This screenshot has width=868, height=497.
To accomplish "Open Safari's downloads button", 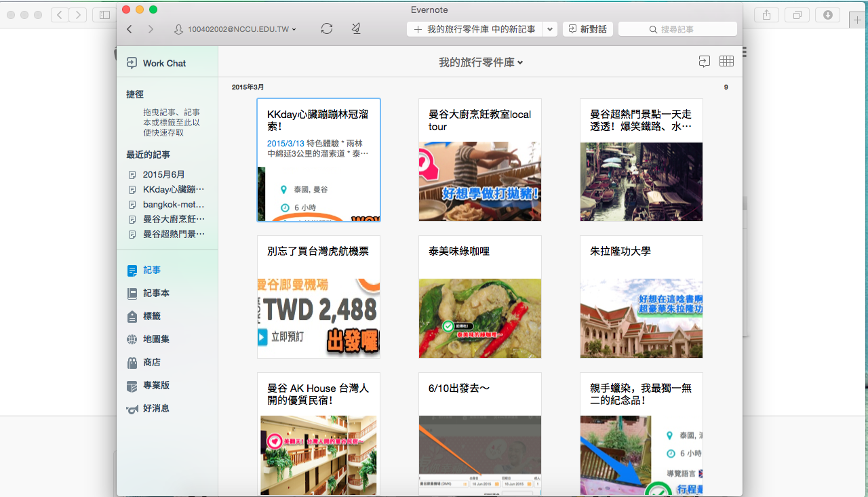I will [x=828, y=14].
